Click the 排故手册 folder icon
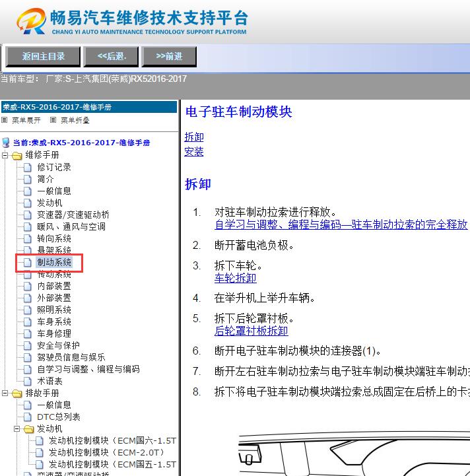 17,393
